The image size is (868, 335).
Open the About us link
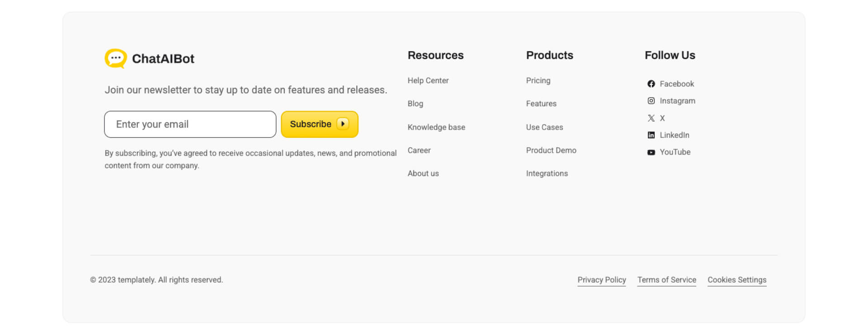[423, 173]
